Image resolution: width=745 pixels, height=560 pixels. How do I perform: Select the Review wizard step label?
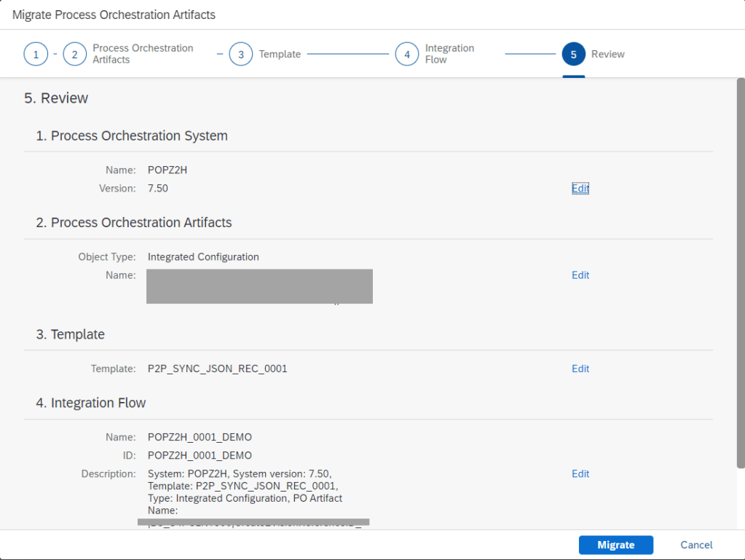coord(607,55)
